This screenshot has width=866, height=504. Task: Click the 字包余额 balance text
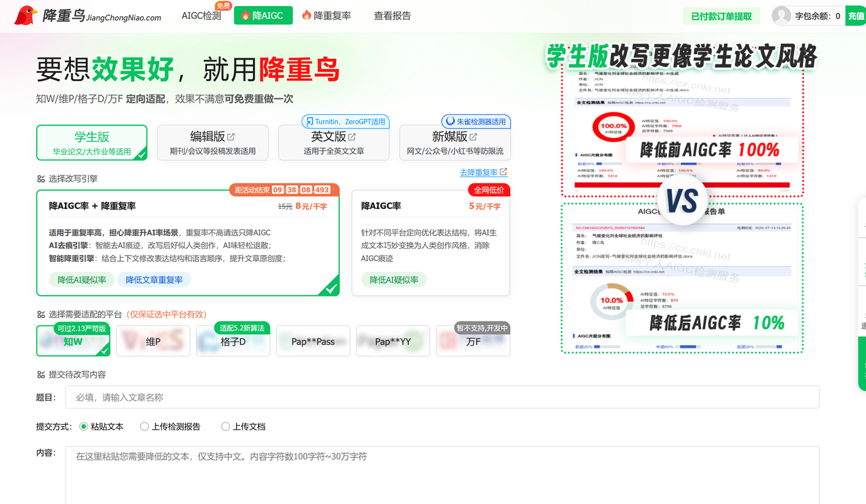[x=817, y=16]
